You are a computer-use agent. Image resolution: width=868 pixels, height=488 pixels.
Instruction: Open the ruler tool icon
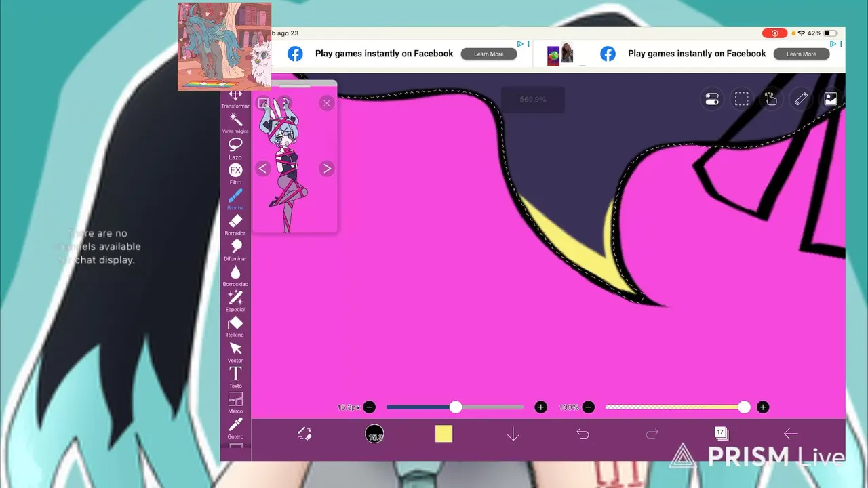[x=801, y=99]
